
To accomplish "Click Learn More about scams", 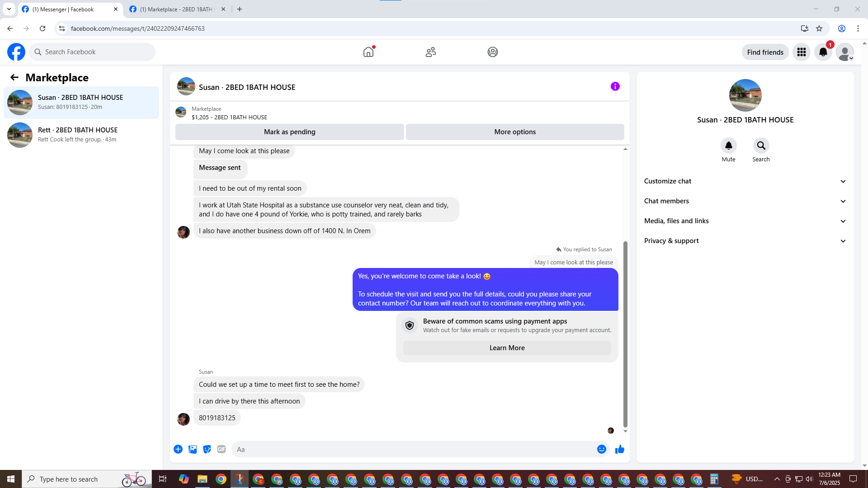I will [507, 348].
